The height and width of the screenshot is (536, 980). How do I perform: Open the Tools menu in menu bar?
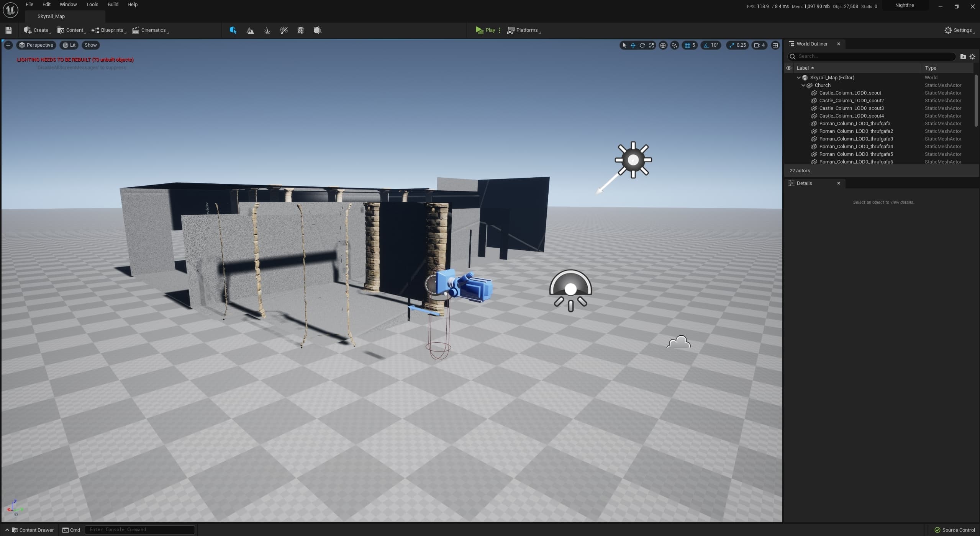[x=92, y=5]
